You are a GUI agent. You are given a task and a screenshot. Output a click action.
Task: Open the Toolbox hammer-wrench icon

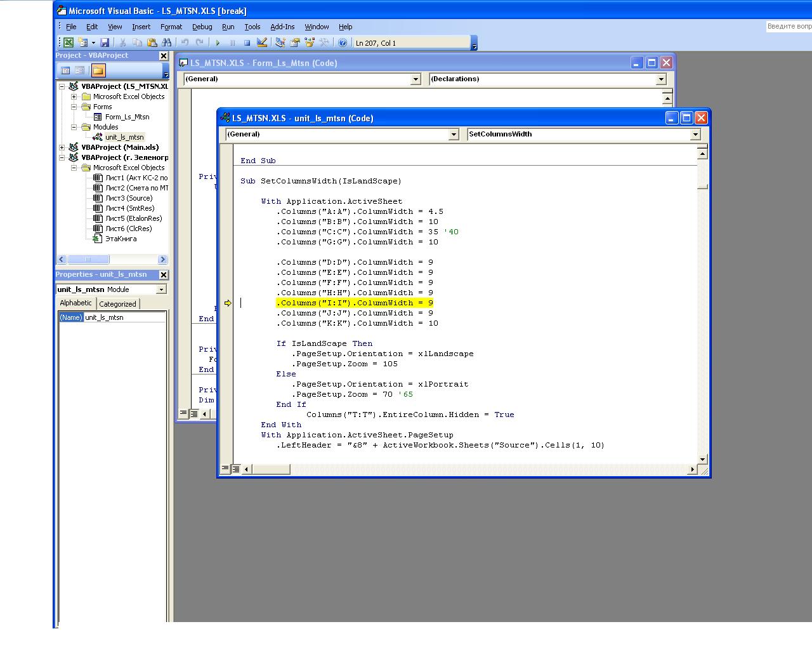[324, 43]
